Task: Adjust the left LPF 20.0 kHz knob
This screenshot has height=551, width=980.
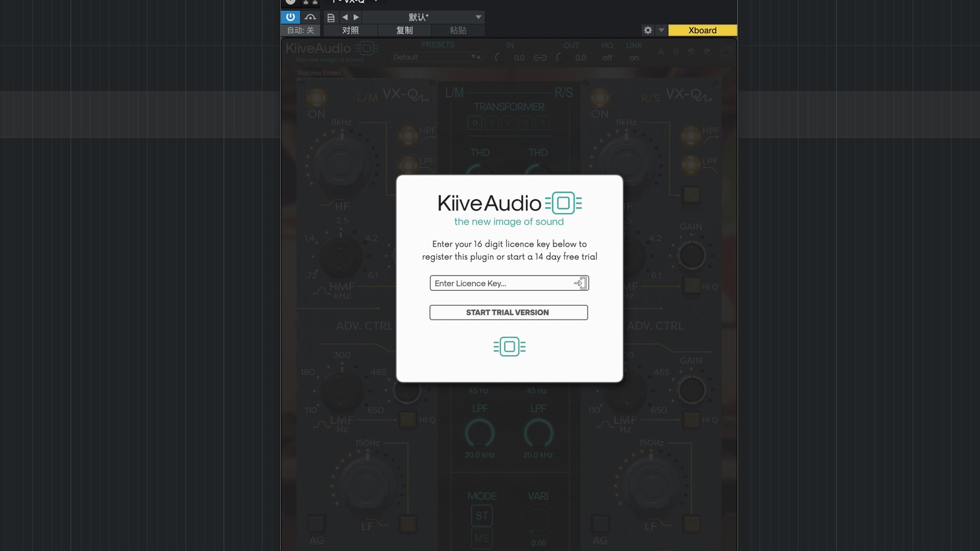Action: 480,433
